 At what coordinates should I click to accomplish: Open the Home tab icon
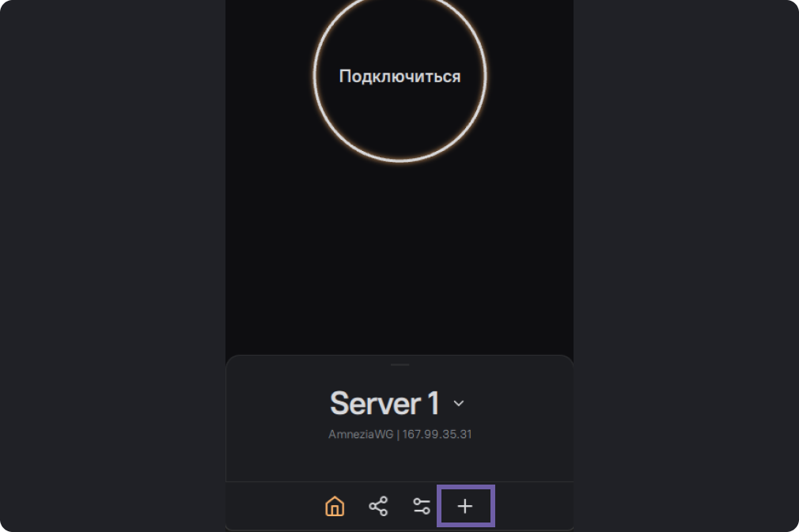(335, 506)
